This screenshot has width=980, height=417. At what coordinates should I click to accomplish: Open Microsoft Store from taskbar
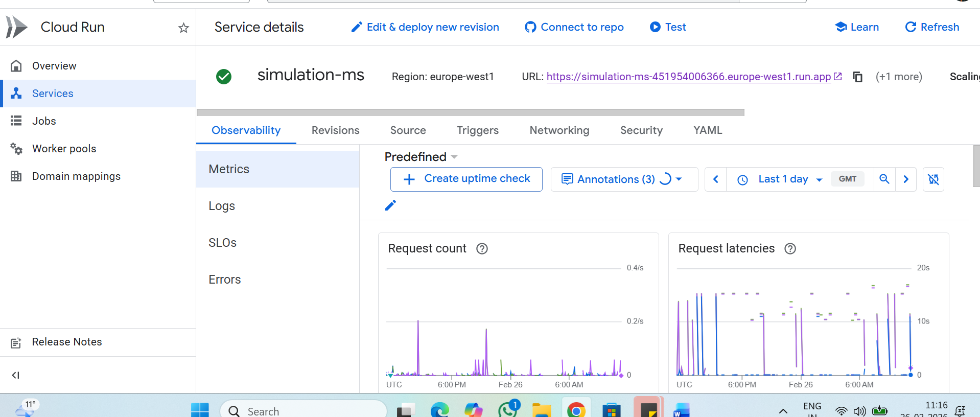click(x=611, y=410)
